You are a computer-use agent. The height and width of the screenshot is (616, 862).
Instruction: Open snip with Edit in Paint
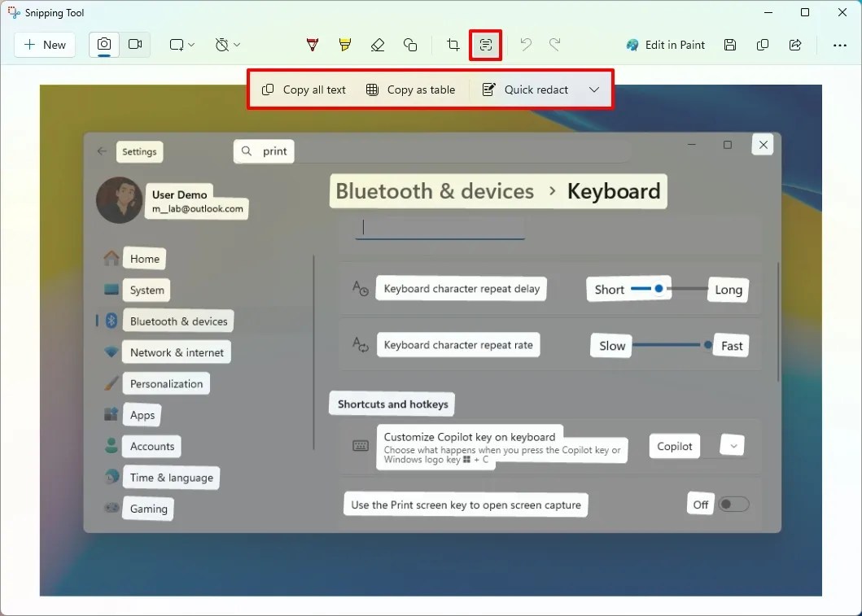coord(665,45)
